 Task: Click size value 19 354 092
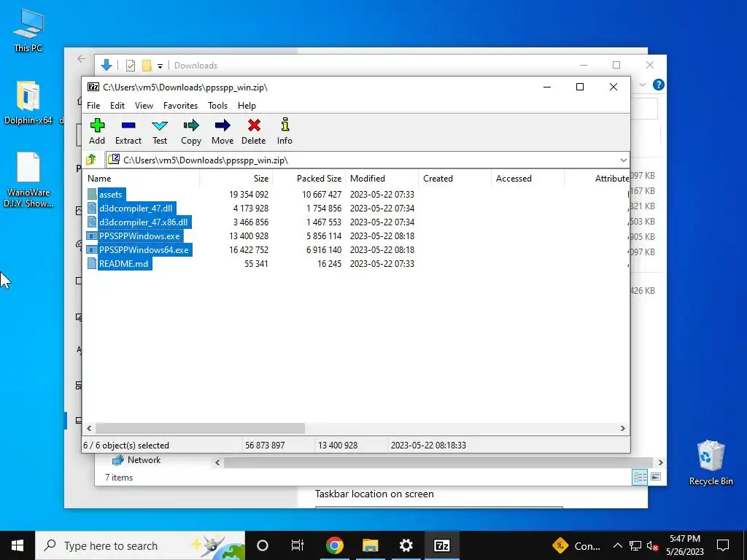tap(249, 194)
